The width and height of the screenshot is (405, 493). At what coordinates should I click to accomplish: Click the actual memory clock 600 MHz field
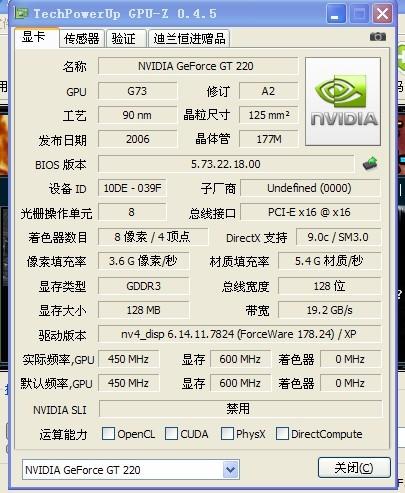(240, 359)
